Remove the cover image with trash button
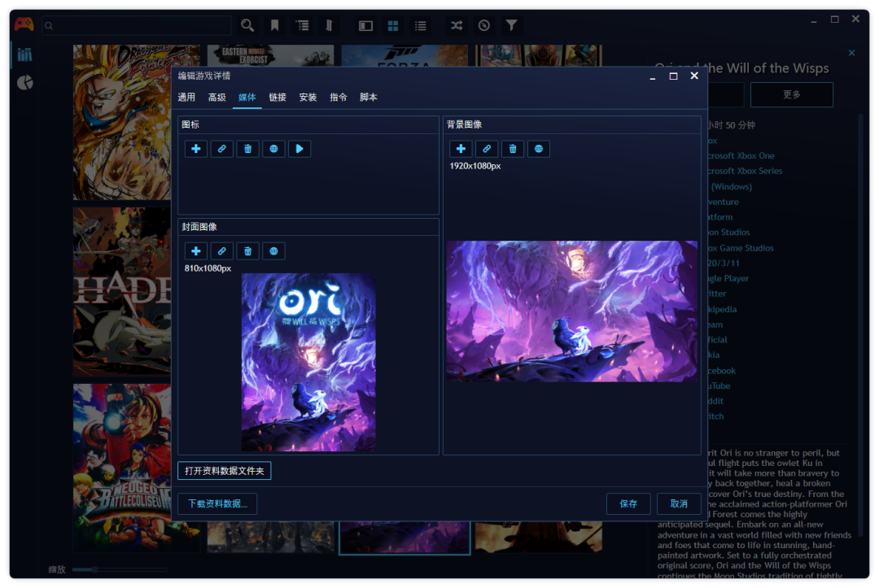This screenshot has height=588, width=879. (247, 250)
